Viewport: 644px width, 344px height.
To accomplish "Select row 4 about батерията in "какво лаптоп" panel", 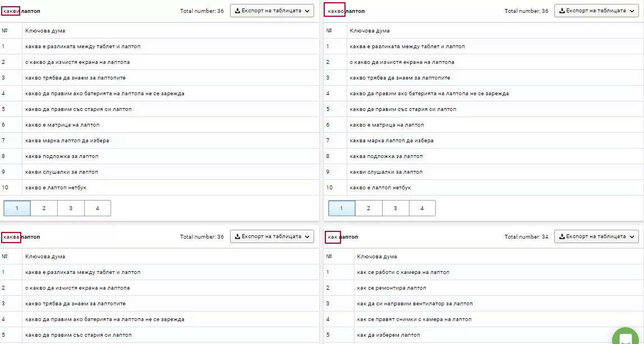I will point(484,94).
